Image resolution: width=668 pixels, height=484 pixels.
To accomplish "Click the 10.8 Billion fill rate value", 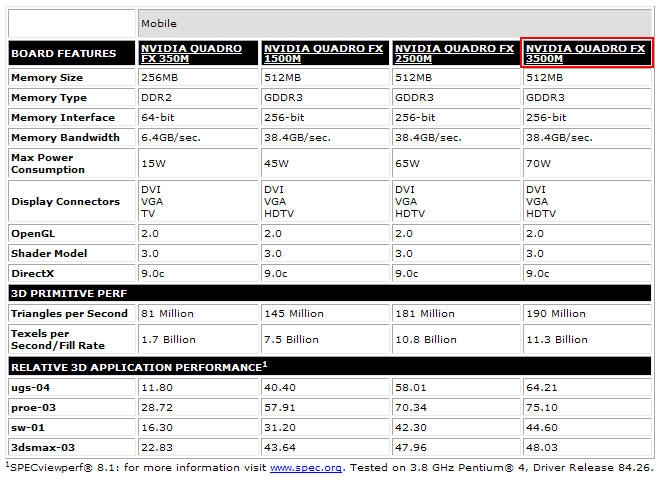I will 426,340.
